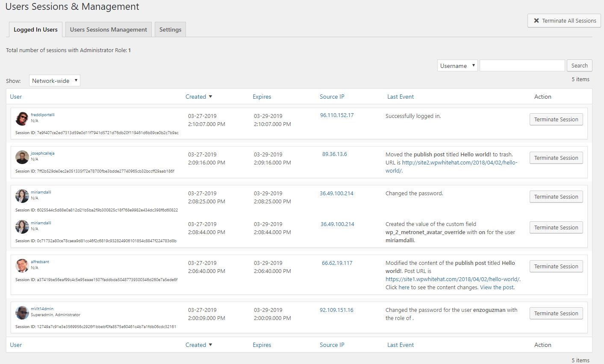
Task: Click freddiportelli's avatar image
Action: (22, 119)
